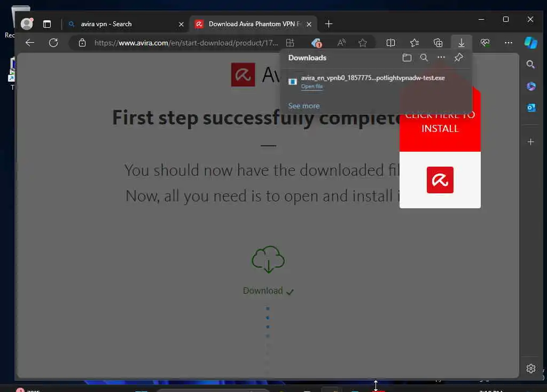Click the Open file link

click(312, 87)
